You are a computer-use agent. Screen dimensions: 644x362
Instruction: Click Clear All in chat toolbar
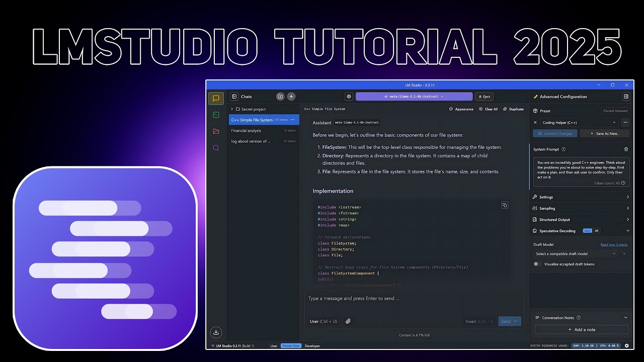(488, 109)
